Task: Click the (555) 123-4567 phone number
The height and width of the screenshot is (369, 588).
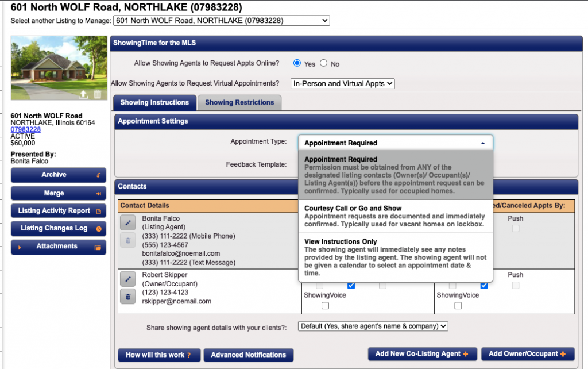Action: coord(165,245)
